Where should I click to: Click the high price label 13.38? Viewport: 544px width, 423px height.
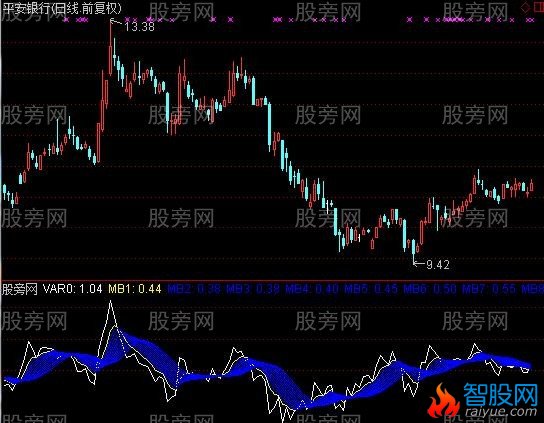(139, 27)
